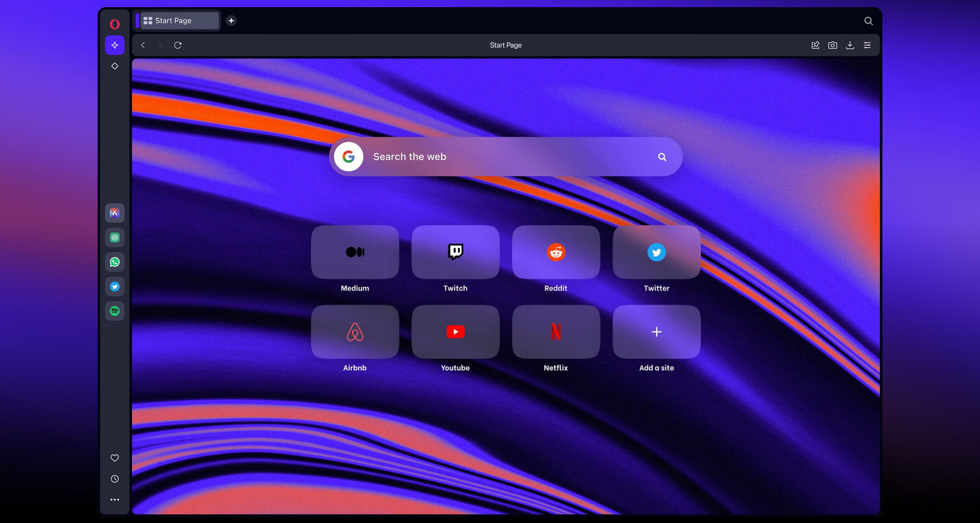
Task: Open browsing history via the clock icon
Action: point(114,479)
